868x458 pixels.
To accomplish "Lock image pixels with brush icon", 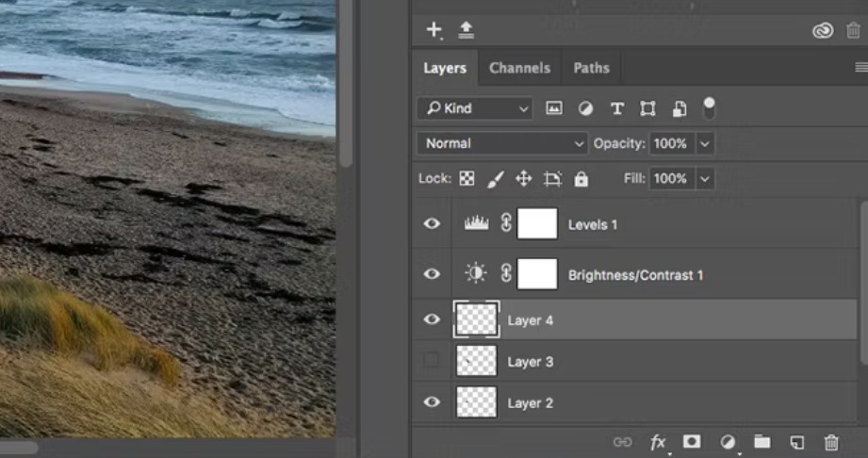I will pos(496,178).
